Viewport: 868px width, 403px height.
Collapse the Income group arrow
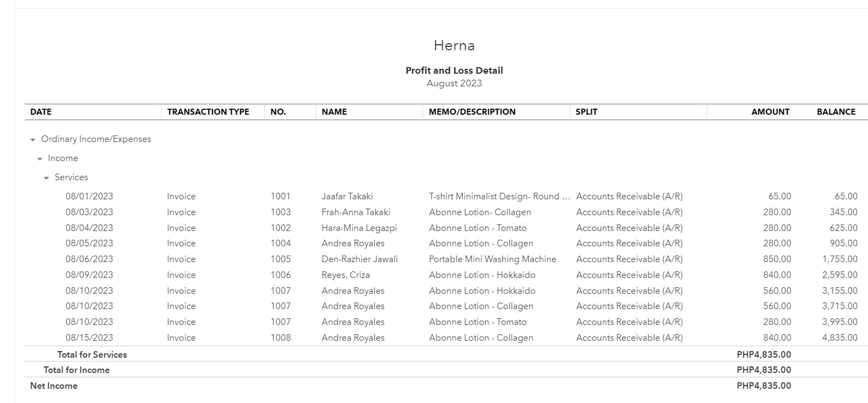pyautogui.click(x=40, y=159)
